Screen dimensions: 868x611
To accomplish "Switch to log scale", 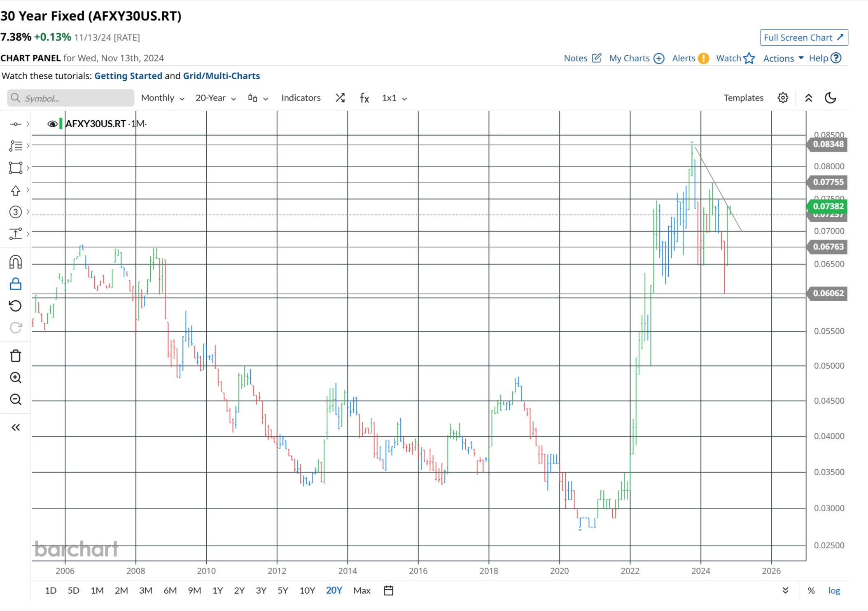I will pos(834,590).
